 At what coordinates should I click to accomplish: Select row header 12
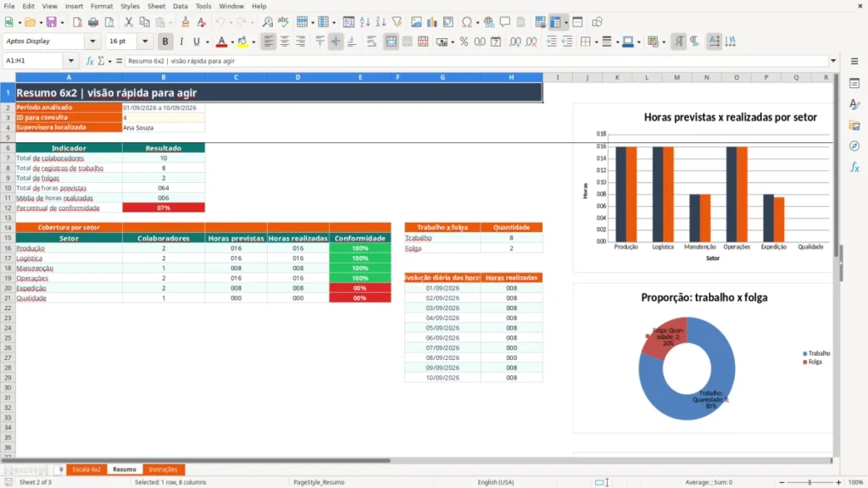(x=8, y=208)
